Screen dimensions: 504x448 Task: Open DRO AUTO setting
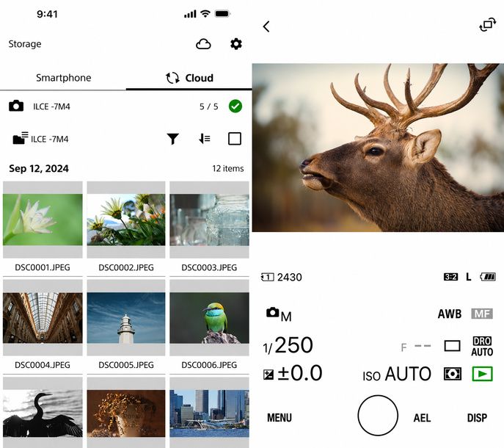(x=482, y=347)
